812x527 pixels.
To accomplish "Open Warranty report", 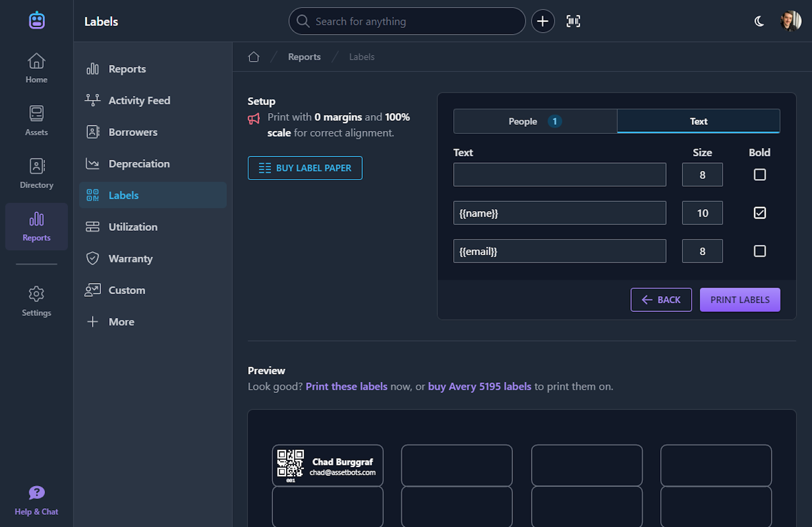I will [x=153, y=259].
